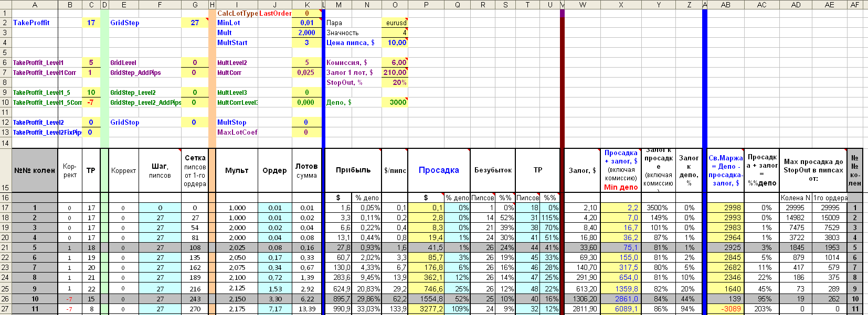Click the cell showing 14982
868x315 pixels.
click(x=796, y=218)
